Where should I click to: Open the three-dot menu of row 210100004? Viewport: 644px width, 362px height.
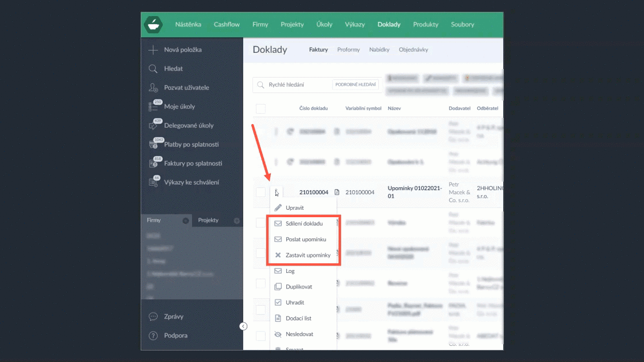tap(276, 192)
